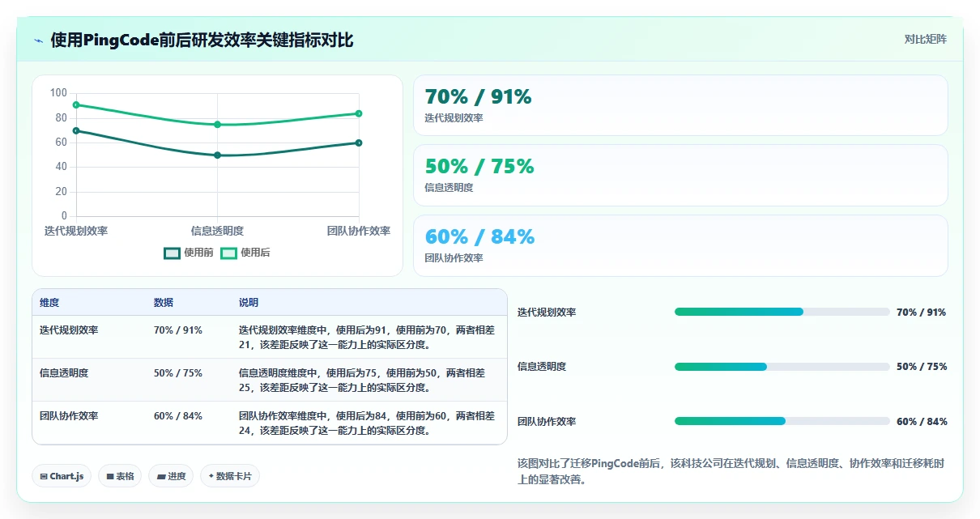The image size is (980, 519).
Task: Click the 信息透明度 x-axis label in chart
Action: [x=217, y=231]
